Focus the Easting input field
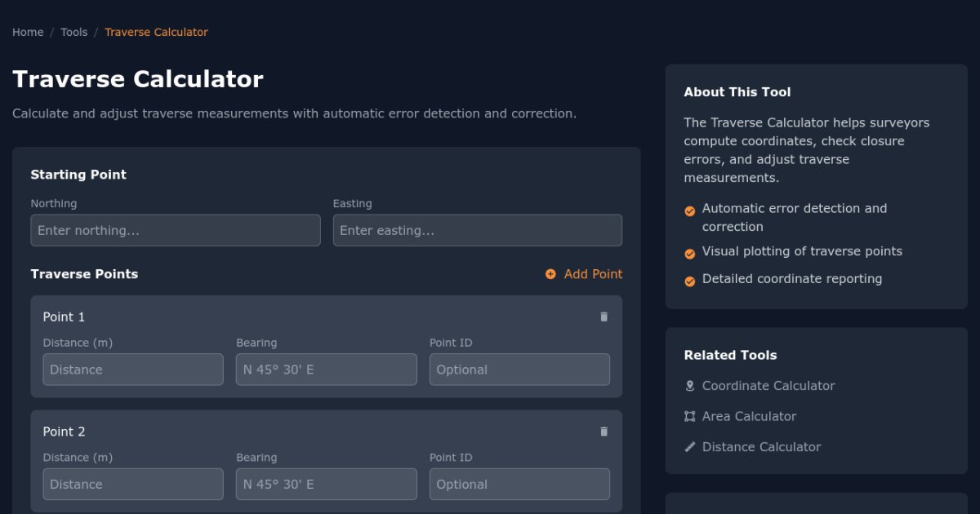The height and width of the screenshot is (514, 980). click(477, 230)
